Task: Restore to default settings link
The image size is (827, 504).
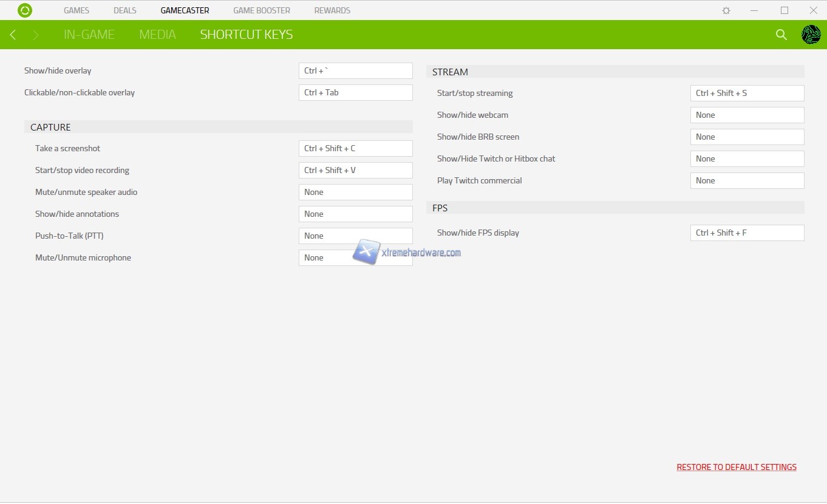Action: [x=737, y=467]
